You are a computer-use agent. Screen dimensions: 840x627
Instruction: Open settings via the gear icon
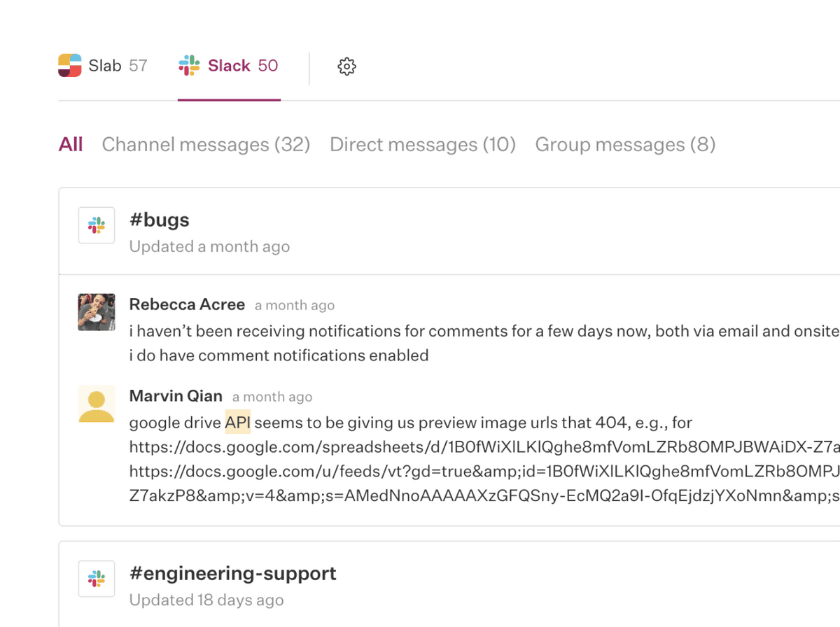coord(346,66)
